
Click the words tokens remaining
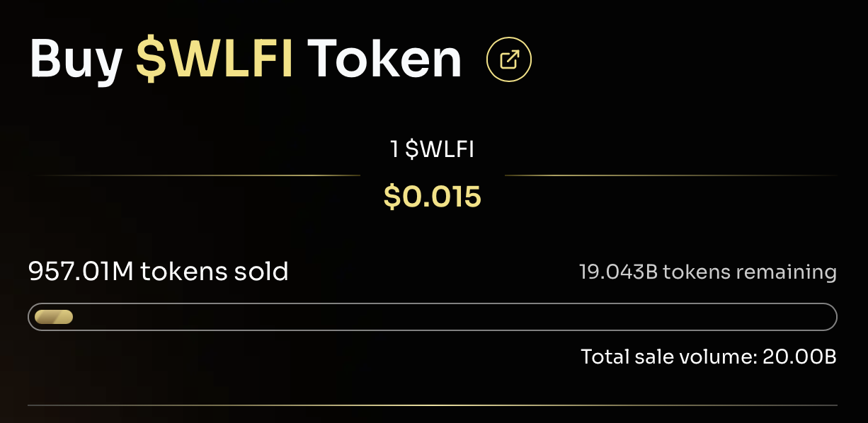(749, 272)
